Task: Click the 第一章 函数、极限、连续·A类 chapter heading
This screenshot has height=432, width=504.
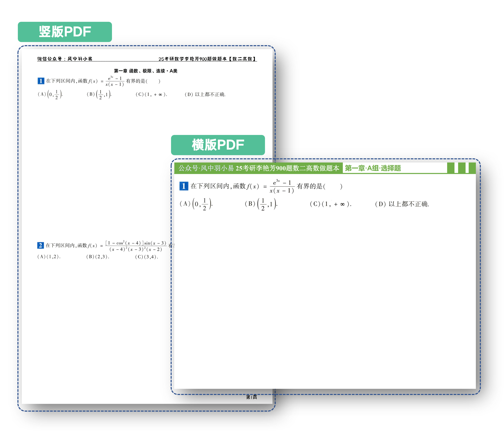Action: 145,71
